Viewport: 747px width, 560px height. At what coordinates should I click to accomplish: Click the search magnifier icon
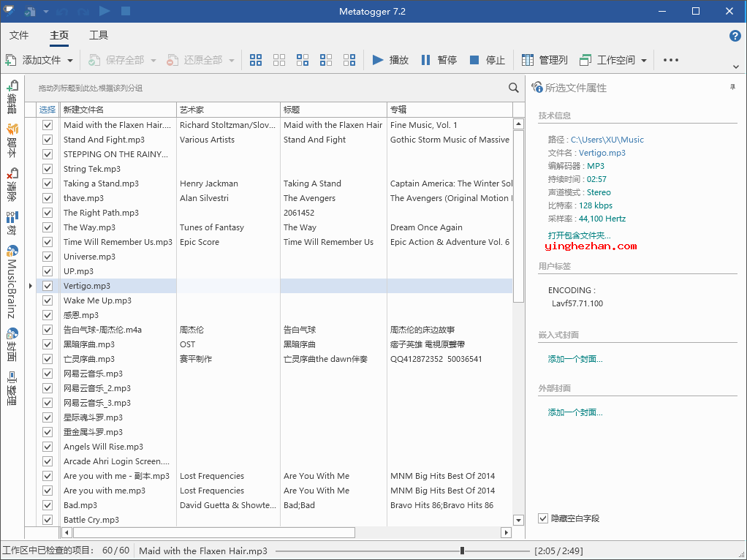514,88
